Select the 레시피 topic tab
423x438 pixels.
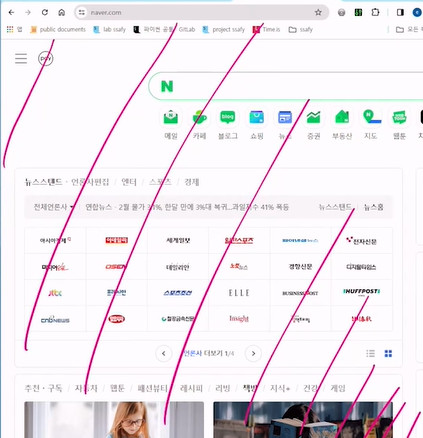pos(191,388)
